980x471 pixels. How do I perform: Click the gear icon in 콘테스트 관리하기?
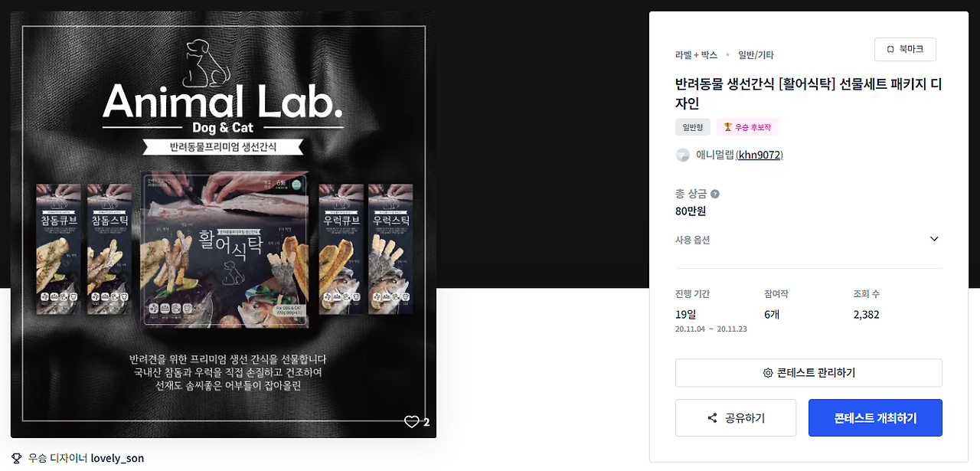(768, 373)
